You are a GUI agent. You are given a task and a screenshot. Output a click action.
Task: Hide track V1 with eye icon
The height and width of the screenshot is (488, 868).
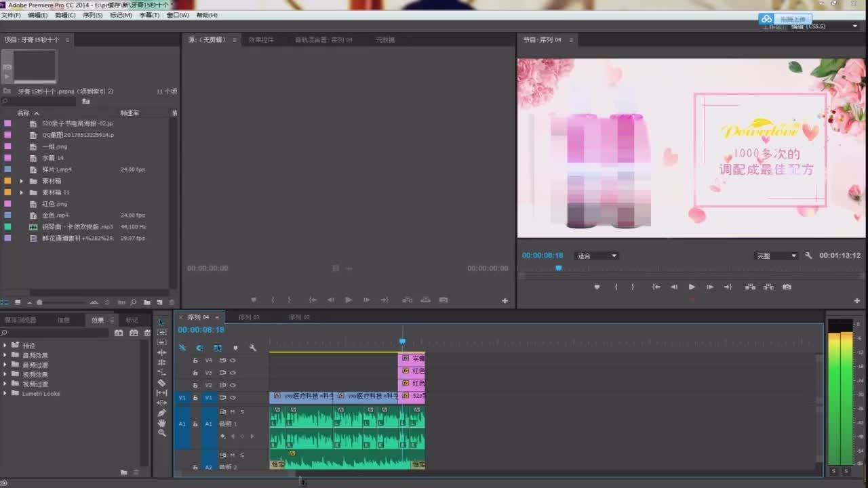point(233,397)
